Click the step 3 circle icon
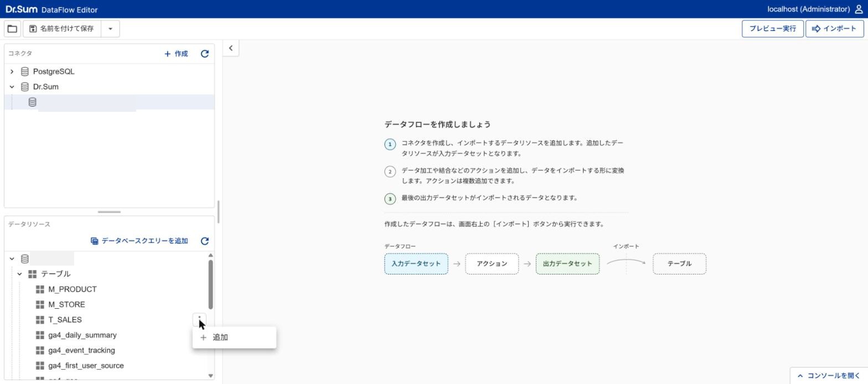The image size is (868, 384). point(390,199)
